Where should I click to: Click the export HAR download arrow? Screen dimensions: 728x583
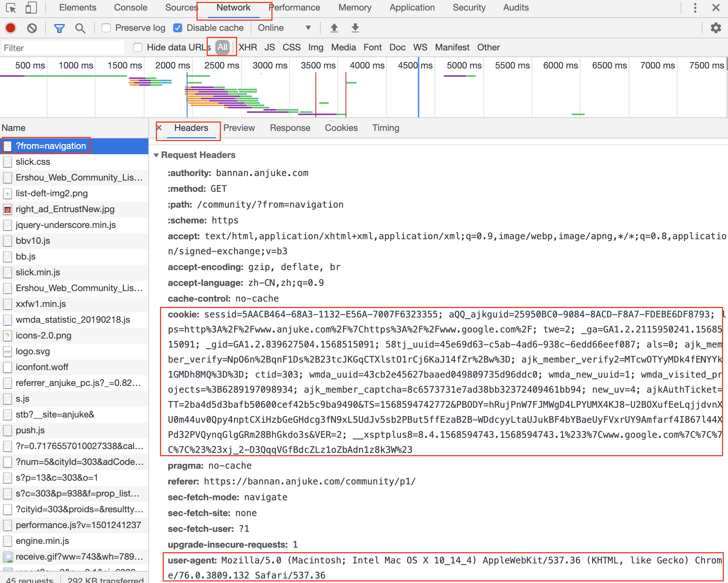355,28
